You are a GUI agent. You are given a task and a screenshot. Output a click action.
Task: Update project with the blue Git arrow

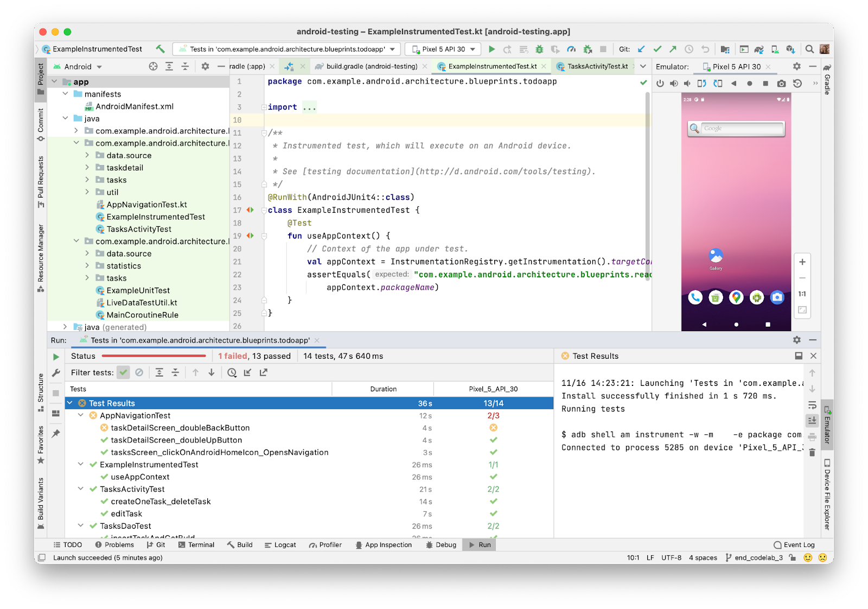[641, 49]
